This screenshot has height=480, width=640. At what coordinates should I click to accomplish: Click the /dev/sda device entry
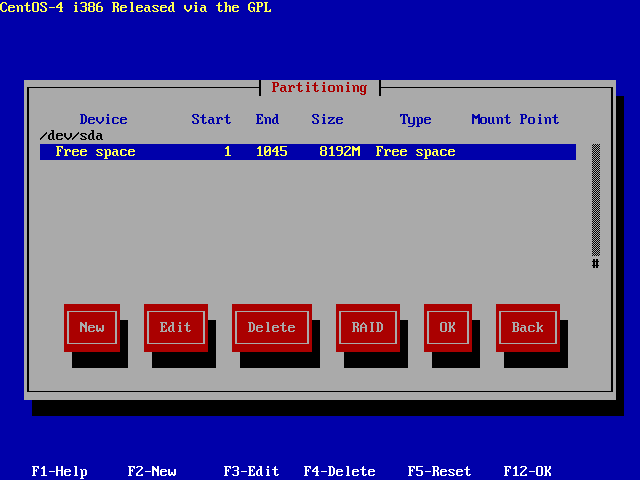click(71, 136)
